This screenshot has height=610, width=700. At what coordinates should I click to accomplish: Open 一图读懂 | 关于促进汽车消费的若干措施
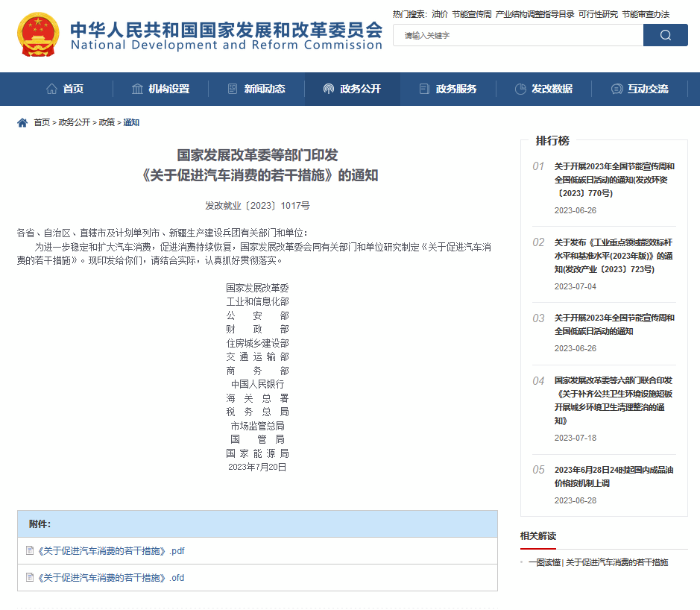598,562
